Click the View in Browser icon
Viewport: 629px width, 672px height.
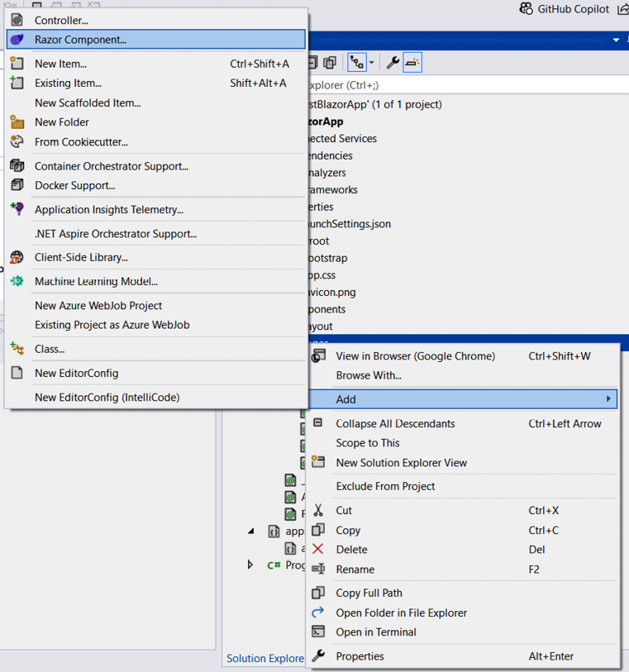318,355
